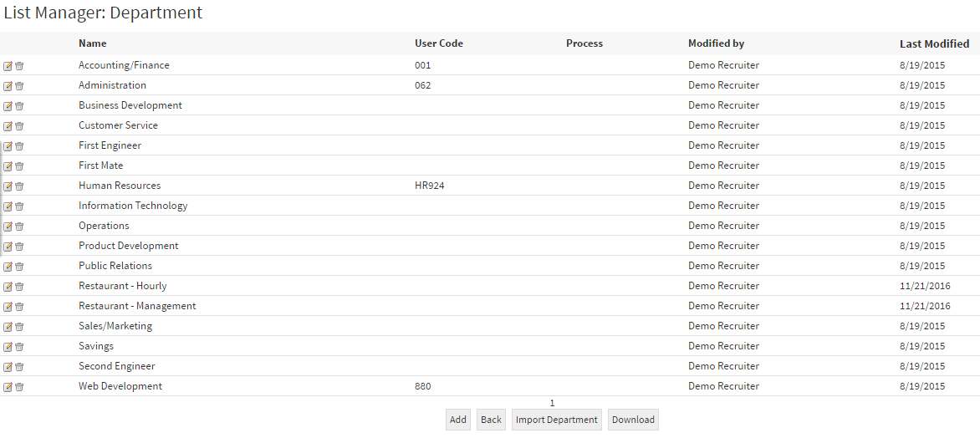Open edit icon for Information Technology
The image size is (980, 438).
[x=8, y=206]
